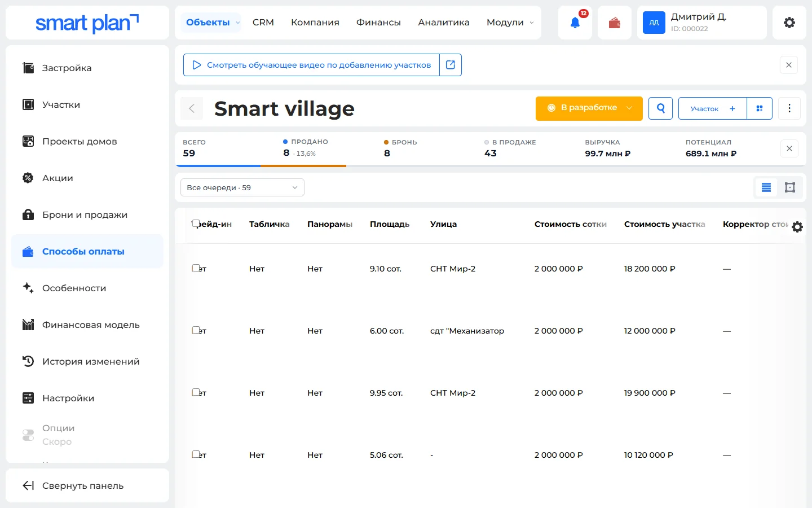812x508 pixels.
Task: Go back with the left arrow
Action: point(192,108)
